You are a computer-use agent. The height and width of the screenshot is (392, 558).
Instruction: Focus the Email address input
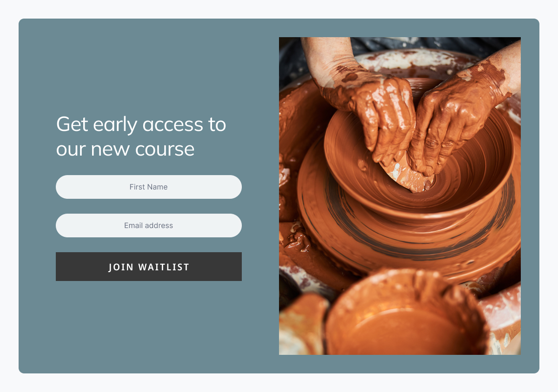[x=149, y=225]
